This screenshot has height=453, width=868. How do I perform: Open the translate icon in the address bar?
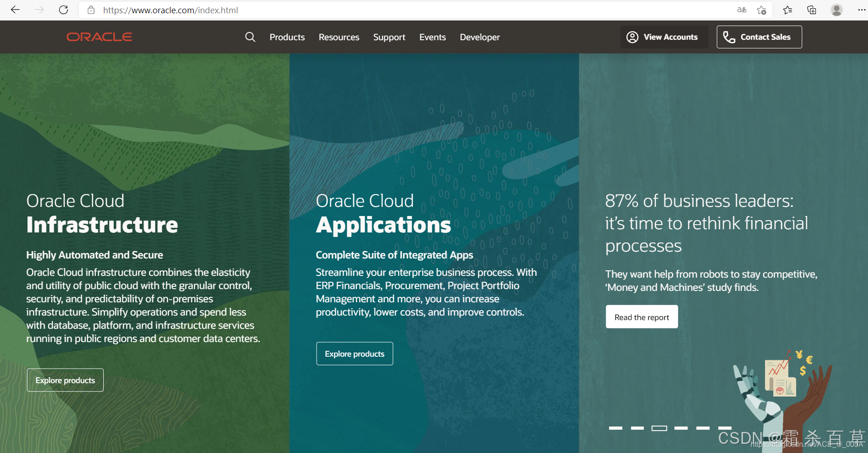(741, 10)
